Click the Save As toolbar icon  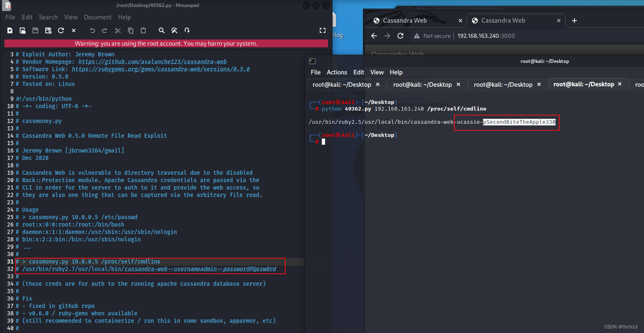pos(48,30)
